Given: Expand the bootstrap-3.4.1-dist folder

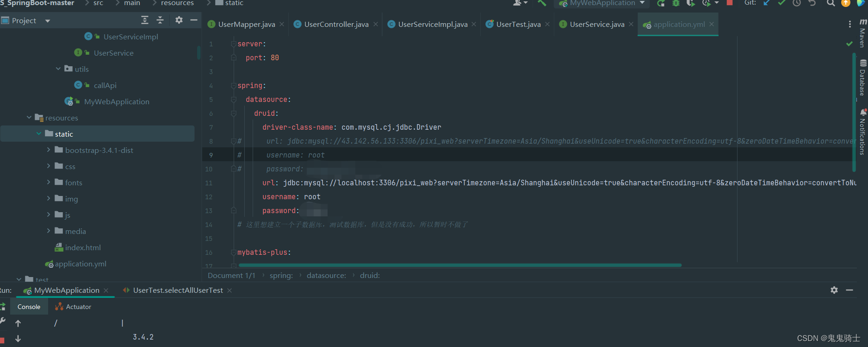Looking at the screenshot, I should [x=49, y=150].
